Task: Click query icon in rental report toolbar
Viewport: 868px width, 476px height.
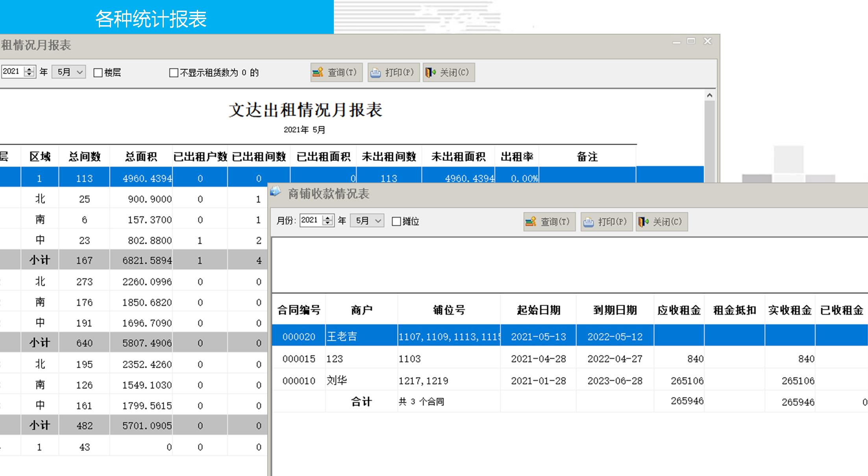Action: [318, 72]
